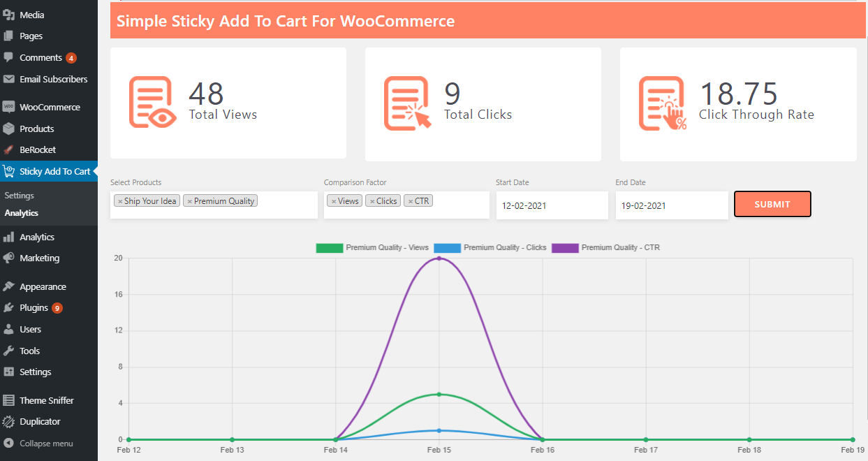The height and width of the screenshot is (461, 868).
Task: Click the Email Subscribers envelope icon
Action: click(x=8, y=79)
